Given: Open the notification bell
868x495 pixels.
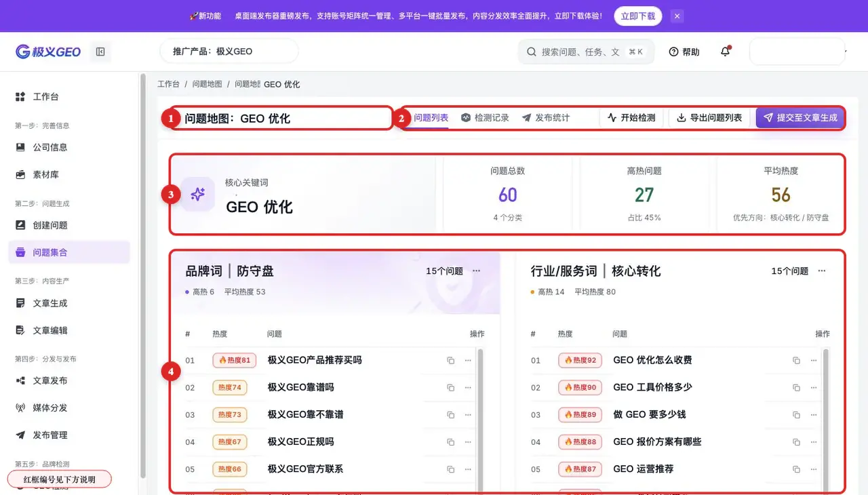Looking at the screenshot, I should [x=726, y=52].
